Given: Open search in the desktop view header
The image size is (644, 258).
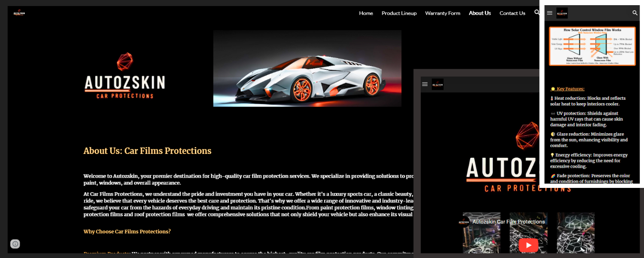Looking at the screenshot, I should coord(537,12).
